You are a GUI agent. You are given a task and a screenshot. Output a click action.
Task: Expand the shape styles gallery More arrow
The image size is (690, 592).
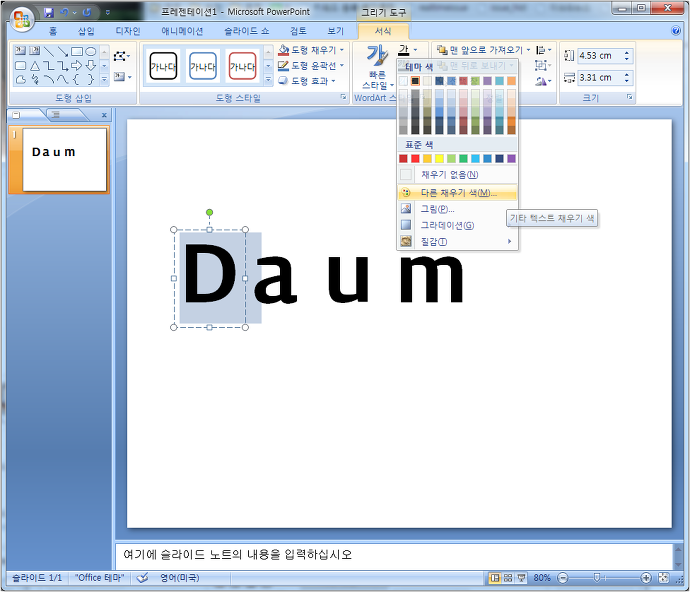[x=268, y=80]
